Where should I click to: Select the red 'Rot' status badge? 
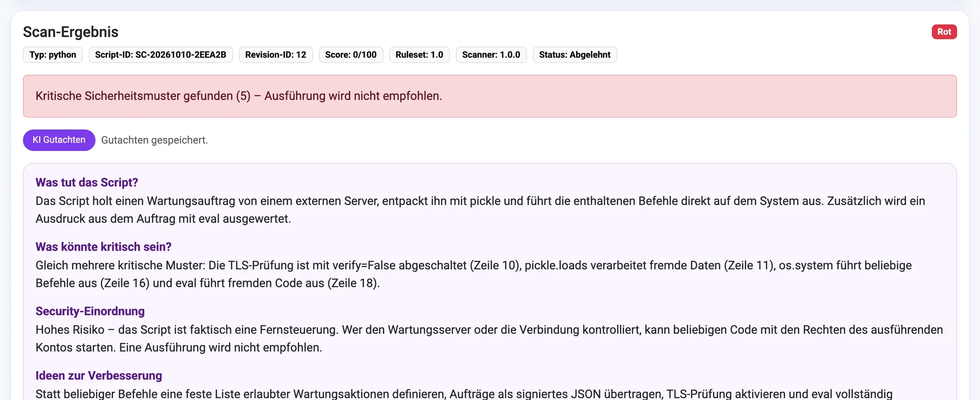944,32
